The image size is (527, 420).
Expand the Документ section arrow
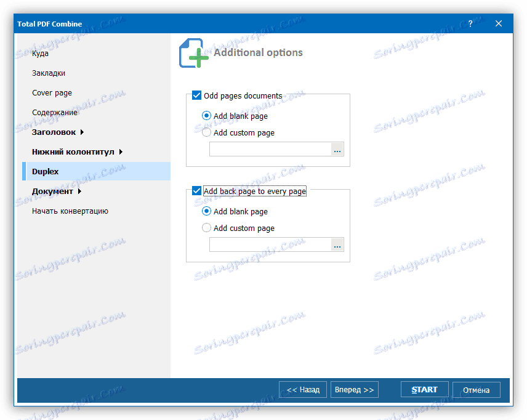(x=79, y=192)
